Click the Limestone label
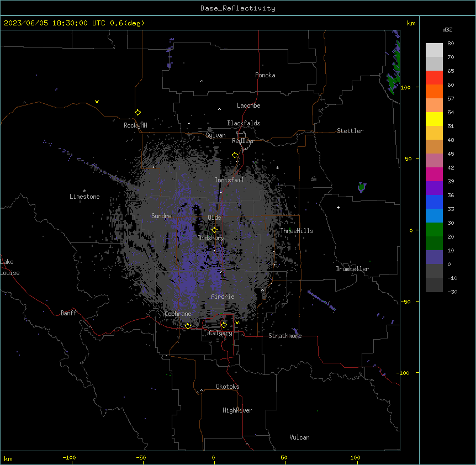The height and width of the screenshot is (465, 476). (x=84, y=197)
